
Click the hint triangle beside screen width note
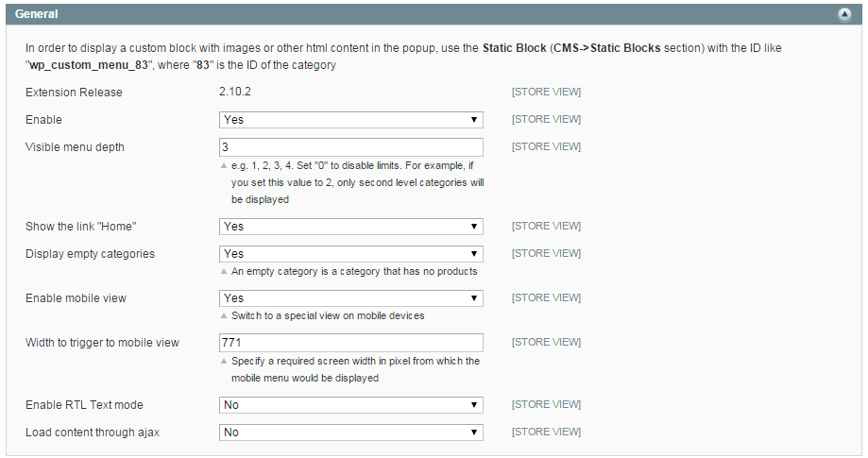coord(224,361)
